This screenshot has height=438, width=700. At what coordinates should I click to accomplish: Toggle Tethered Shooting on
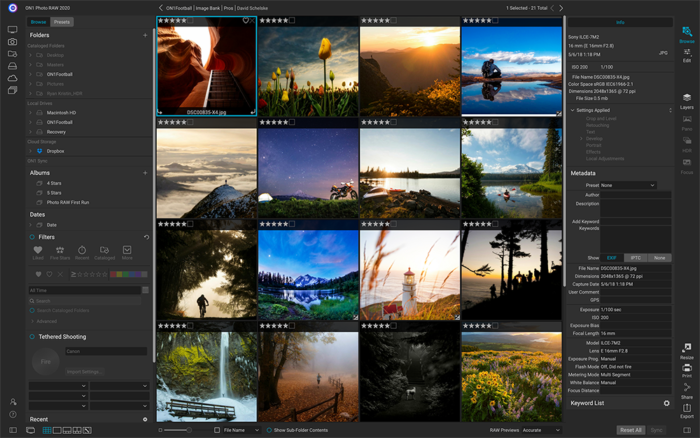32,337
